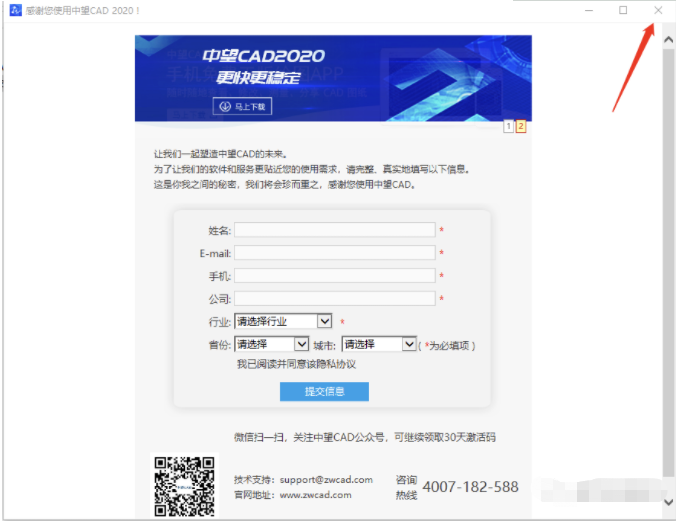Click the 姓名 name input field
The width and height of the screenshot is (676, 524).
[335, 230]
